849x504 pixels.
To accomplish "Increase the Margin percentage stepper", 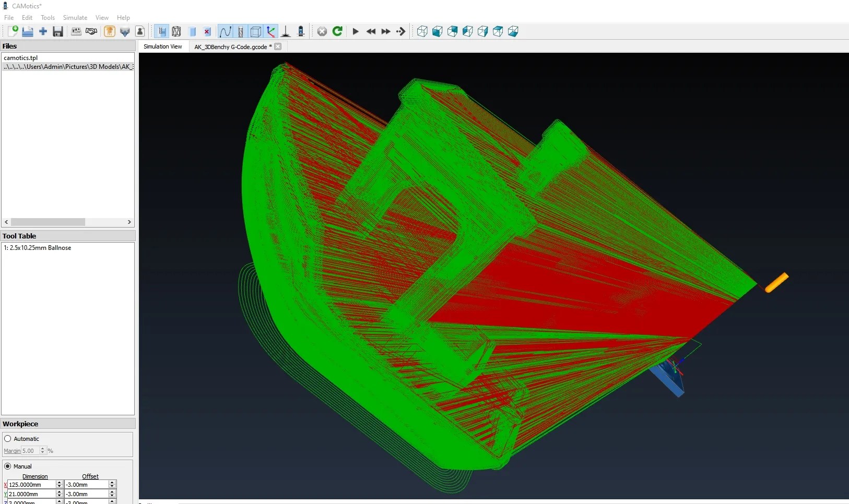I will (x=43, y=449).
